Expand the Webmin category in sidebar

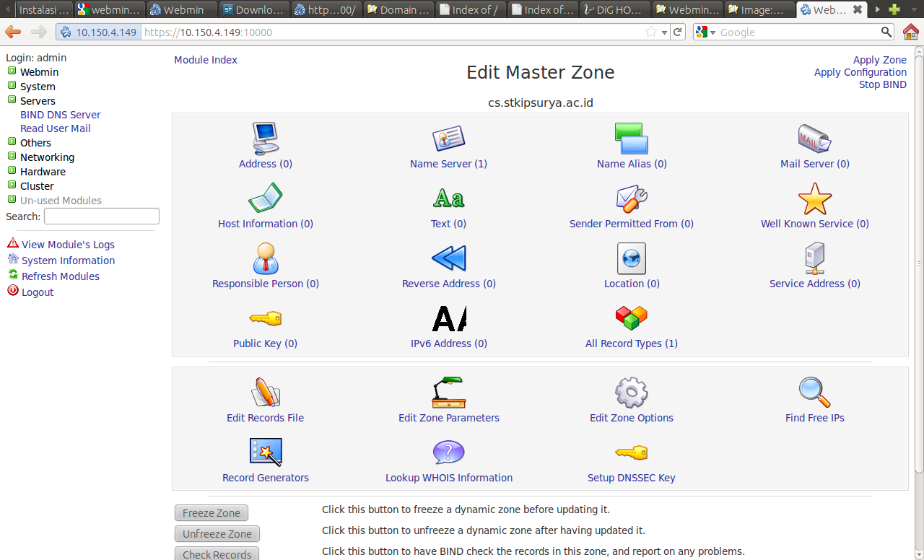pos(12,71)
